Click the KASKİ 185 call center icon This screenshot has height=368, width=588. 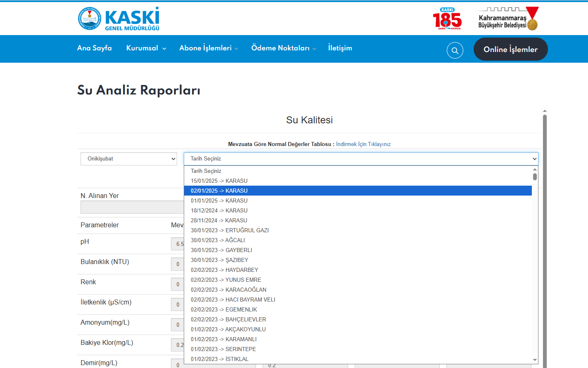pyautogui.click(x=447, y=19)
